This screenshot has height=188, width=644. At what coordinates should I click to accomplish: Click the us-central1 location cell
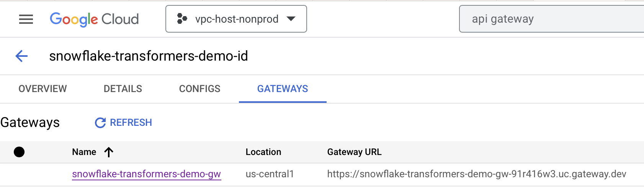point(270,174)
